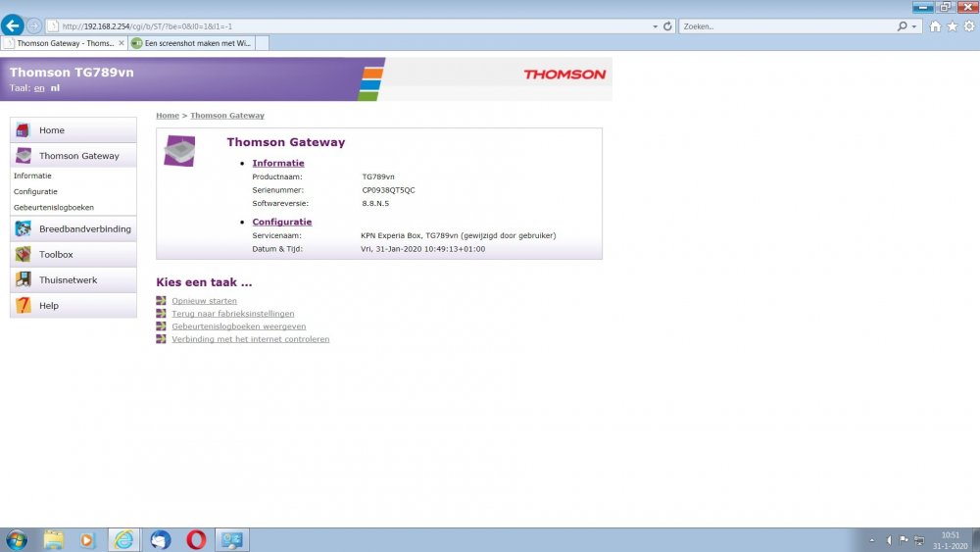980x552 pixels.
Task: Show hidden system tray icons arrow
Action: coord(872,540)
